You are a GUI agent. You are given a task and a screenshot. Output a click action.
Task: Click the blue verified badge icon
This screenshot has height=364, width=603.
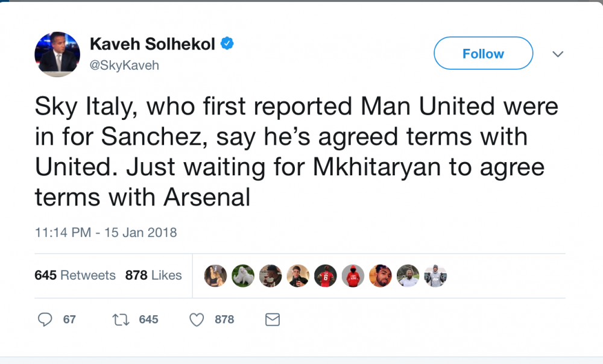[x=227, y=43]
